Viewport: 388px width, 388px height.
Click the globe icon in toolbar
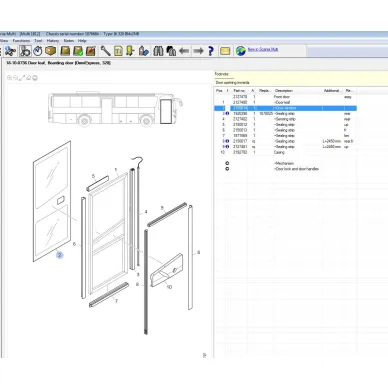pyautogui.click(x=240, y=51)
